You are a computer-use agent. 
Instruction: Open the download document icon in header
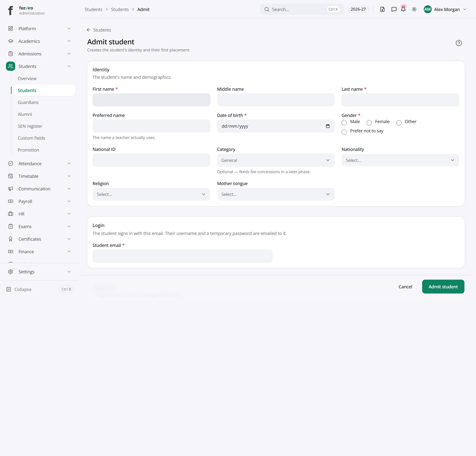click(x=382, y=9)
